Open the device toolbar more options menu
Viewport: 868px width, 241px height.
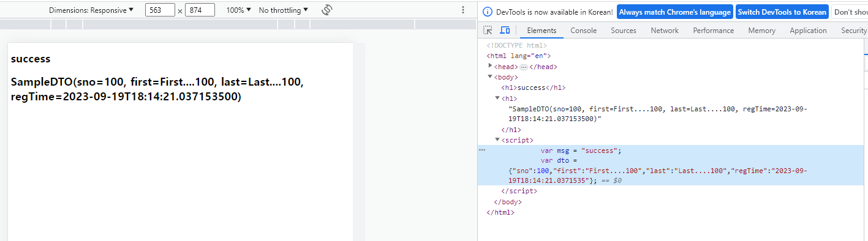[x=463, y=10]
